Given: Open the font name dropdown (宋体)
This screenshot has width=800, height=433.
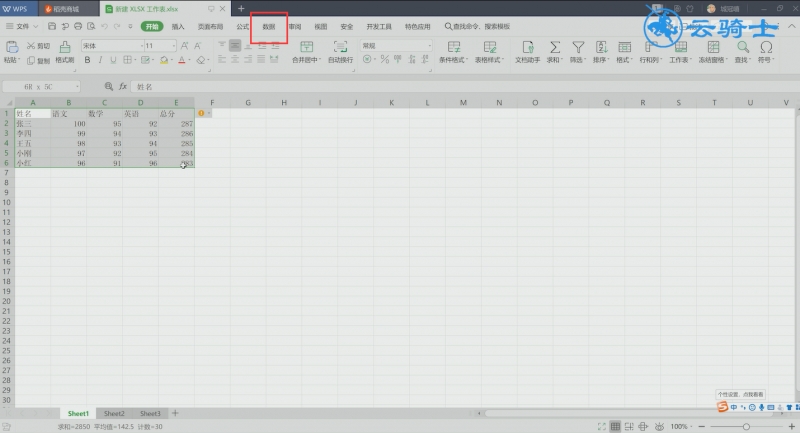Looking at the screenshot, I should tap(142, 46).
